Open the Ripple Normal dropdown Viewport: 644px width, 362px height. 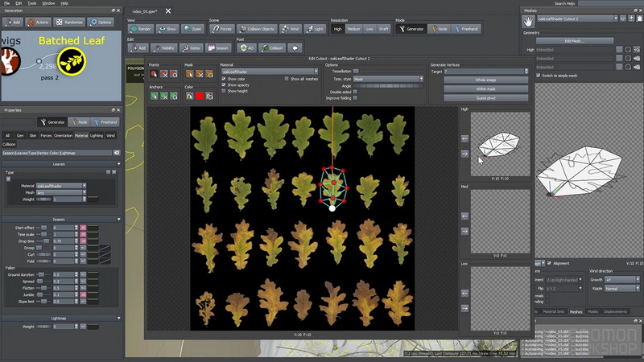tap(622, 289)
